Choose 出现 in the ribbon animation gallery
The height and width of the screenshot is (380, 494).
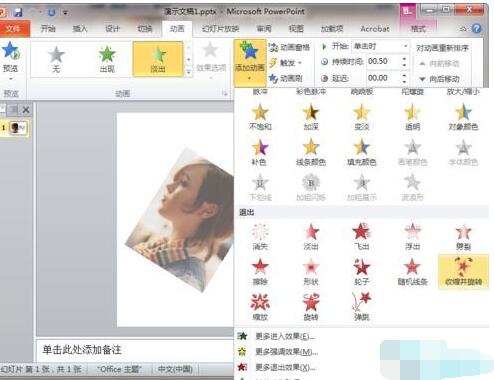coord(107,59)
